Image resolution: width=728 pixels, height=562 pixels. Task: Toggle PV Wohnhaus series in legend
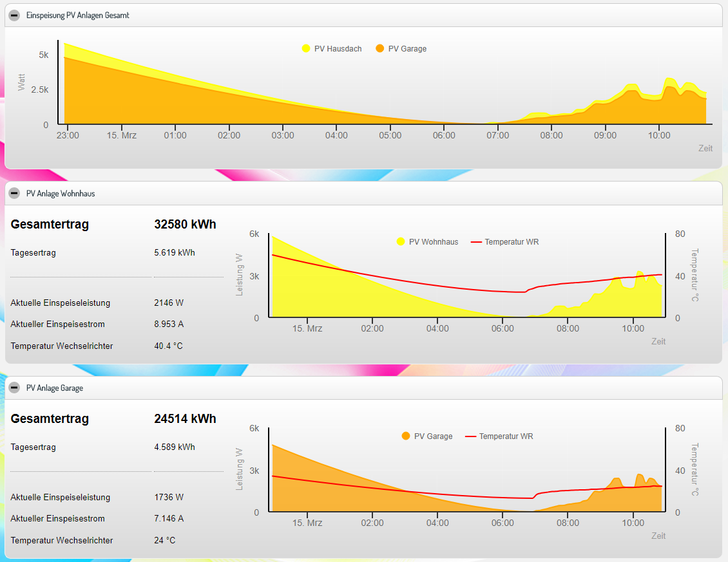pyautogui.click(x=428, y=242)
